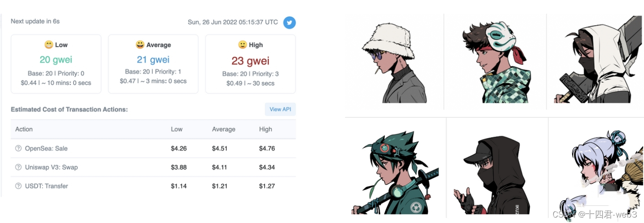Open the fox mask character image
The height and width of the screenshot is (223, 644).
[496, 62]
